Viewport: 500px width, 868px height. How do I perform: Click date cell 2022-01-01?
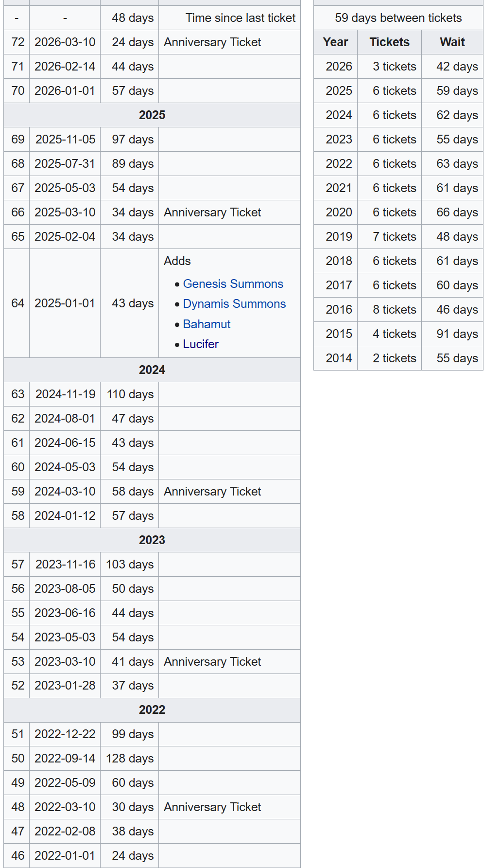(65, 856)
